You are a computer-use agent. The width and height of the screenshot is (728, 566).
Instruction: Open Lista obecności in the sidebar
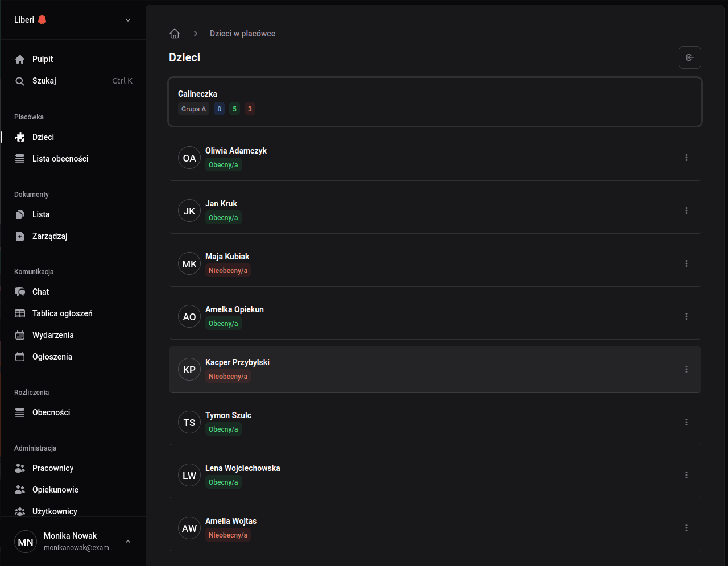pos(60,159)
